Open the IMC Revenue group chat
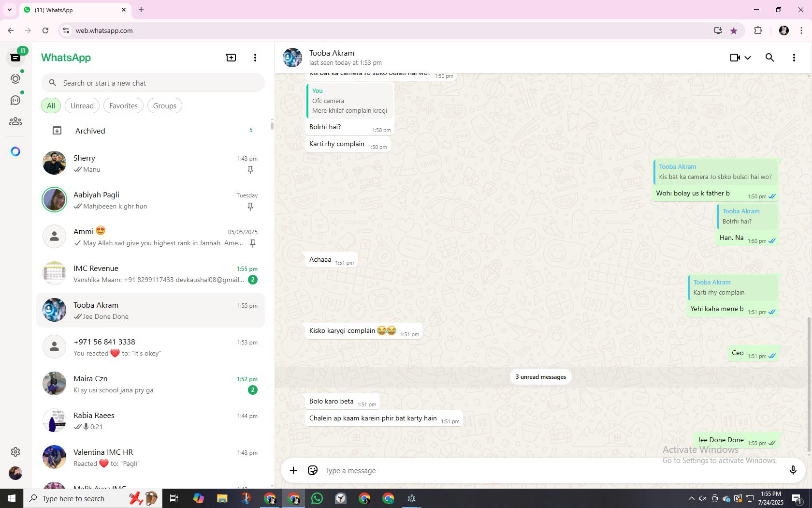 [x=151, y=274]
